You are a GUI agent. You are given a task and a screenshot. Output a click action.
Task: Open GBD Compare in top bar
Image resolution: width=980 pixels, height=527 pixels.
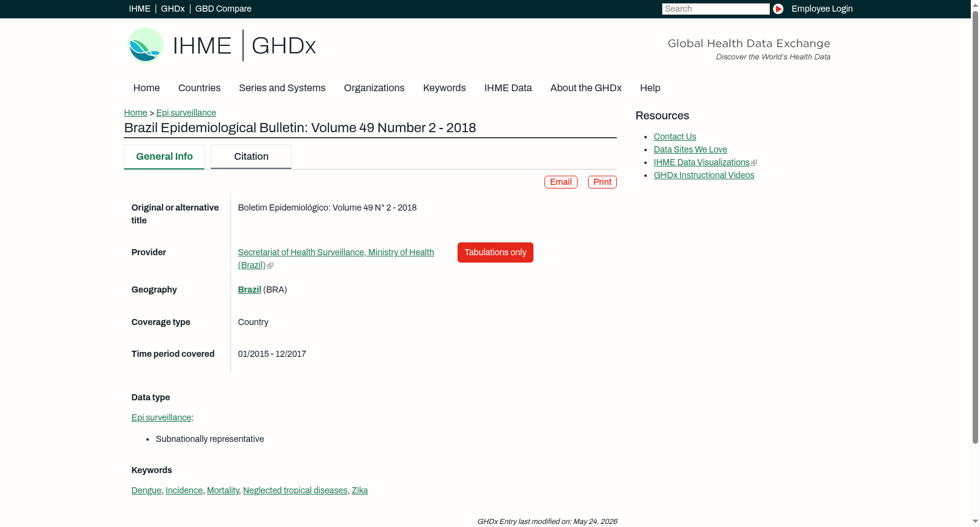click(x=224, y=9)
